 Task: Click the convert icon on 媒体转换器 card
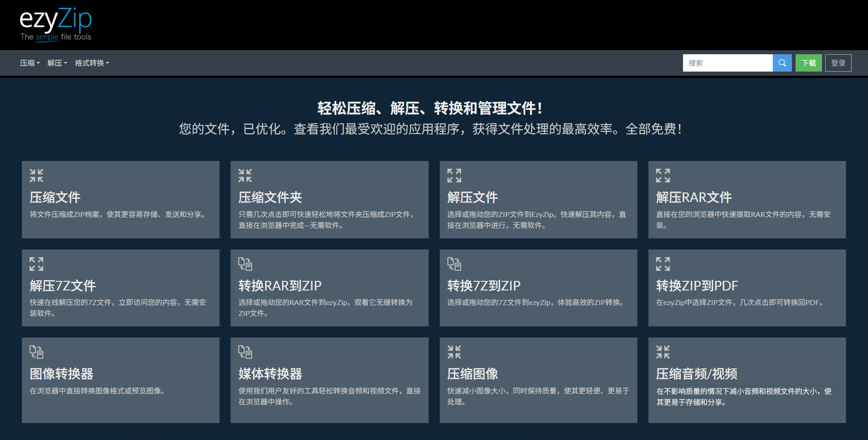[245, 352]
